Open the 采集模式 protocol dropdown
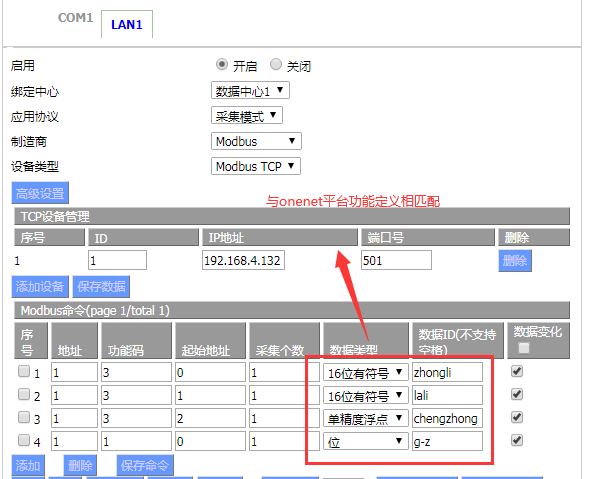595x479 pixels. coord(247,116)
